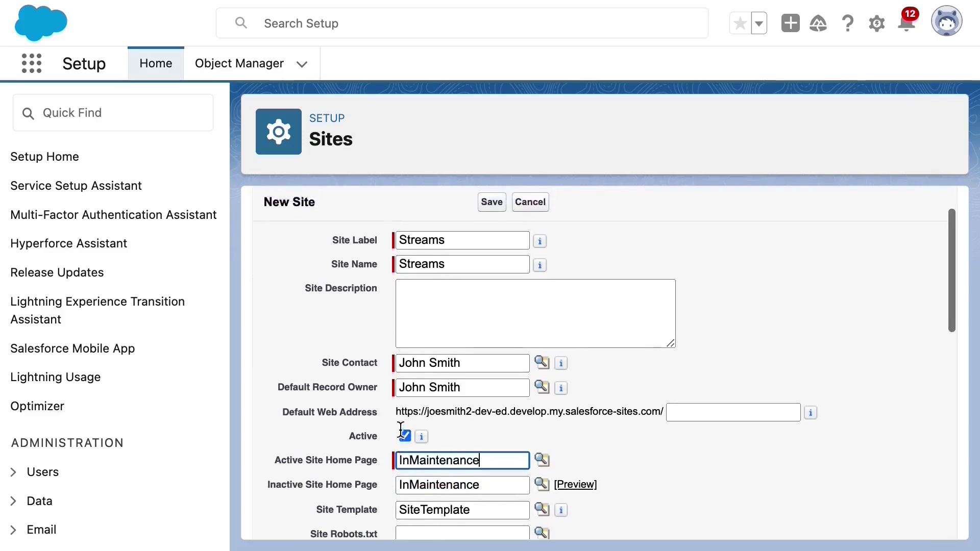This screenshot has width=980, height=551.
Task: Toggle the Active checkbox
Action: [x=405, y=436]
